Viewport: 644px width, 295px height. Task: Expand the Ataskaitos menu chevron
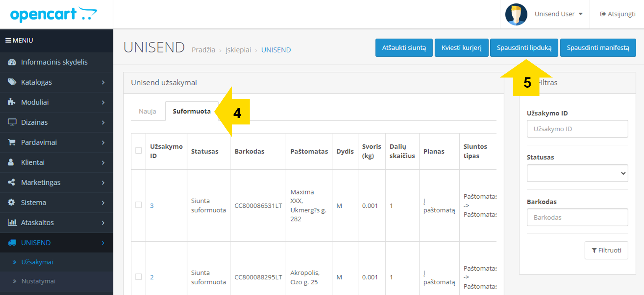[x=103, y=223]
